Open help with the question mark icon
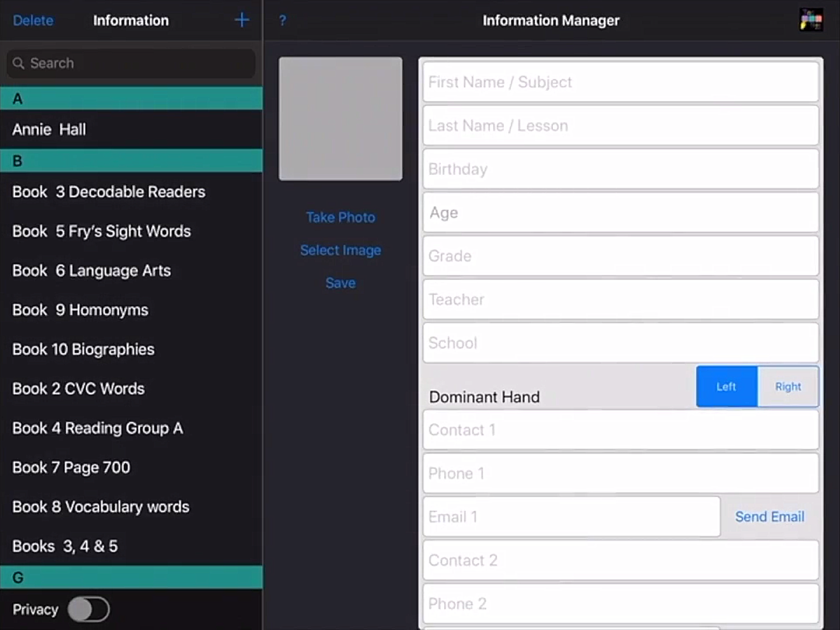Screen dimensions: 840x630 tap(283, 20)
